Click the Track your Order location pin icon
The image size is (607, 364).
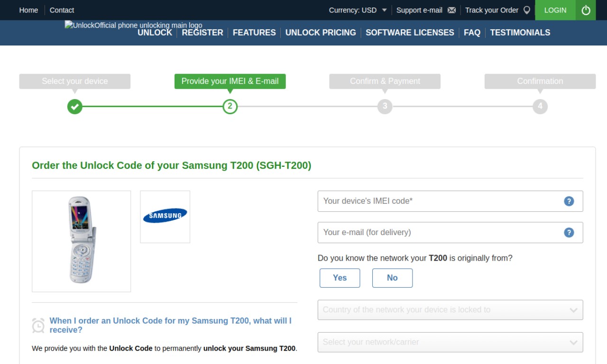click(x=526, y=10)
